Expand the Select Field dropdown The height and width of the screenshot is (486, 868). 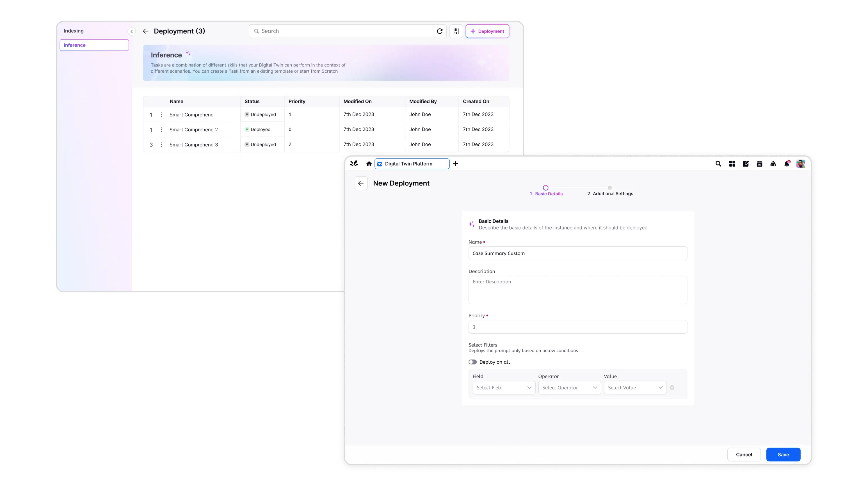coord(504,388)
